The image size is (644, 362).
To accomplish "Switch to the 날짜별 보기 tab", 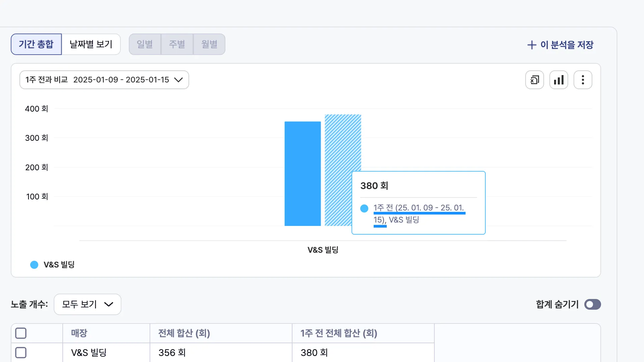I will (x=91, y=44).
